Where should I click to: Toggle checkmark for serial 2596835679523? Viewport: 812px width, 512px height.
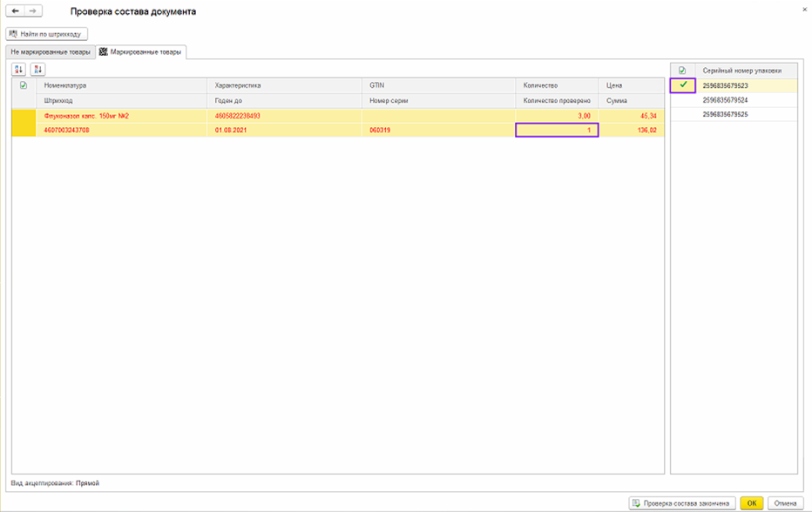click(x=682, y=85)
